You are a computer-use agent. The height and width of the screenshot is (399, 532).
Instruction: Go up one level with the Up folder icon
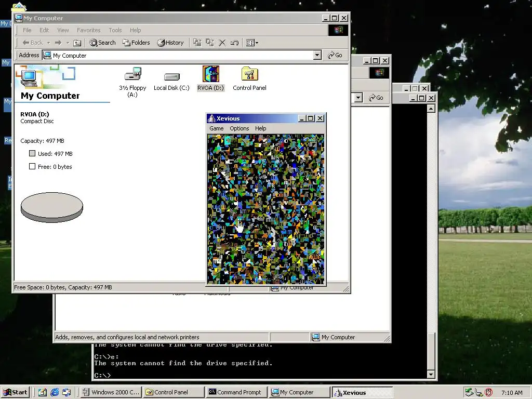click(77, 43)
